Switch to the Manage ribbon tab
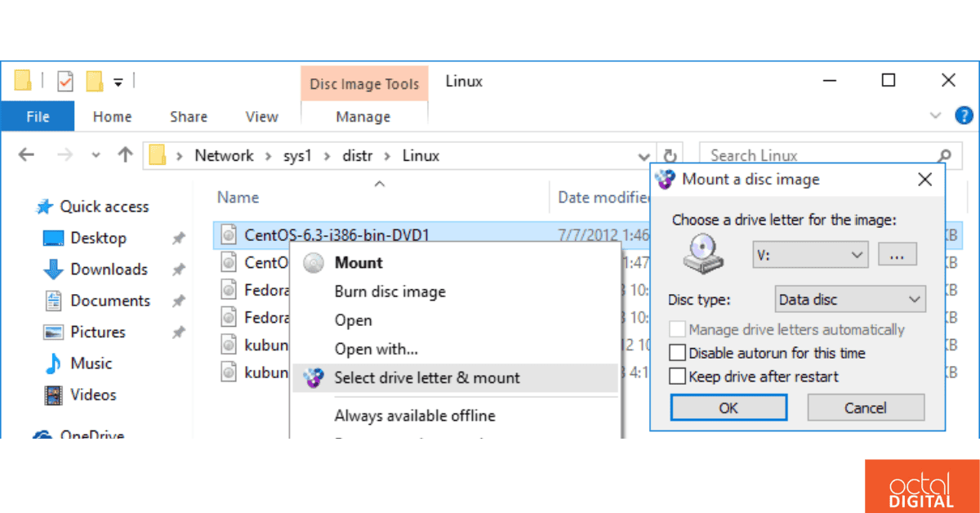The image size is (980, 513). coord(364,116)
